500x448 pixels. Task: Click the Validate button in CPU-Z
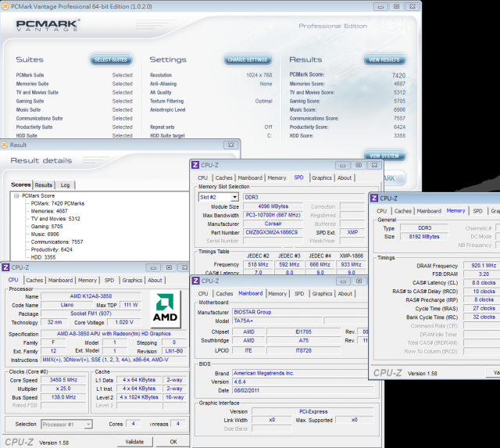point(134,442)
